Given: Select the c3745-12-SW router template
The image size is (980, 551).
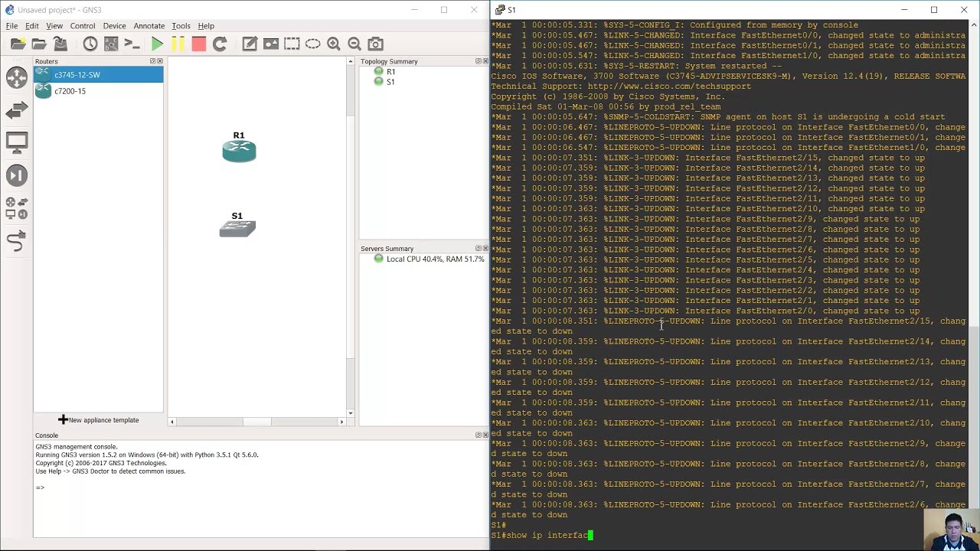Looking at the screenshot, I should click(98, 74).
